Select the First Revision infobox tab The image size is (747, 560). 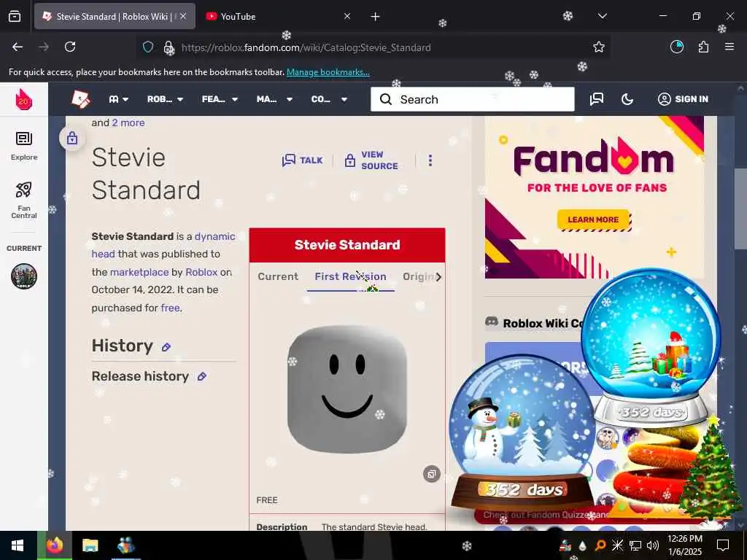tap(351, 276)
